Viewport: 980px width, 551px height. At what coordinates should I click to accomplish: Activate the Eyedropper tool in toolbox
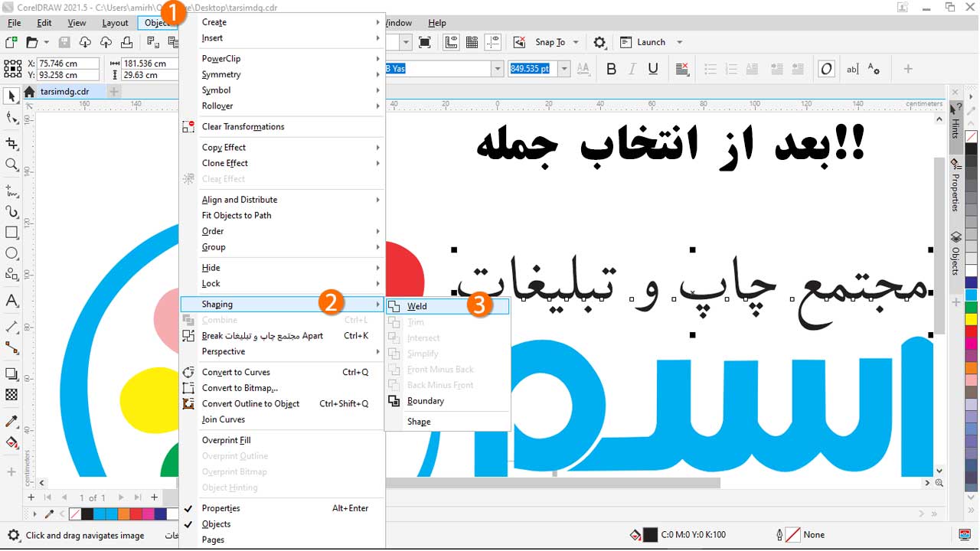(11, 422)
